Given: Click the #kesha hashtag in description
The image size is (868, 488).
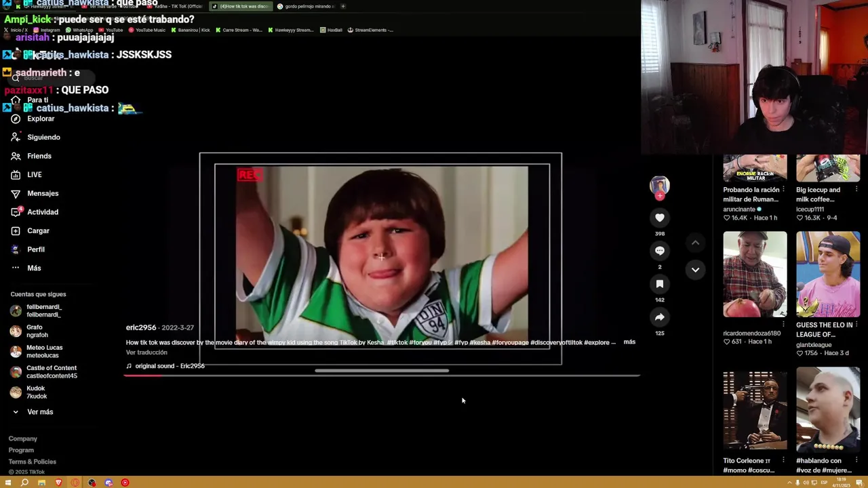Looking at the screenshot, I should pos(480,343).
